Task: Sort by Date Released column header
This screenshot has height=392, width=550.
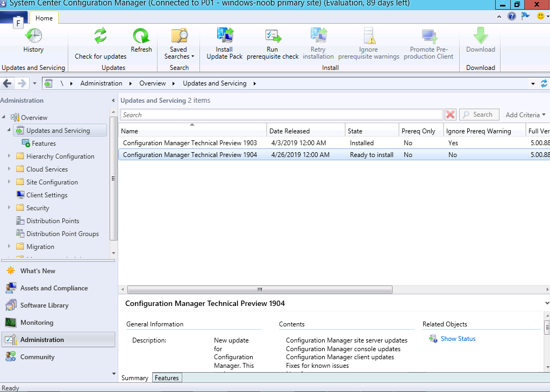Action: [306, 131]
